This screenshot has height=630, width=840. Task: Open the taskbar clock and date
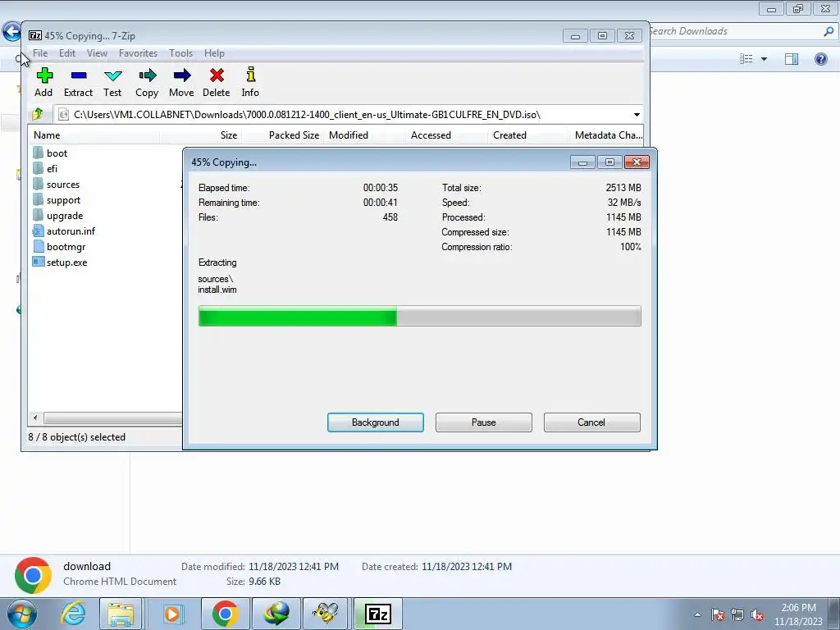pos(798,614)
